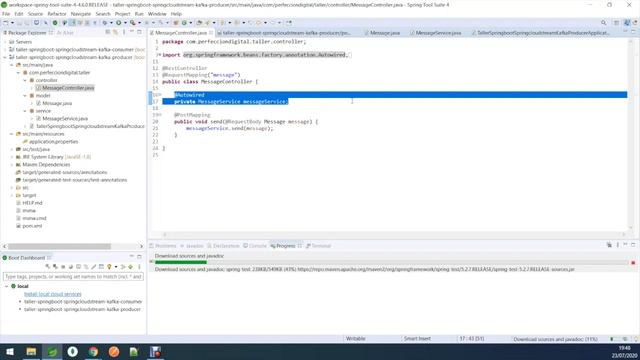Click the green download progress bar
This screenshot has width=640, height=360.
[181, 262]
